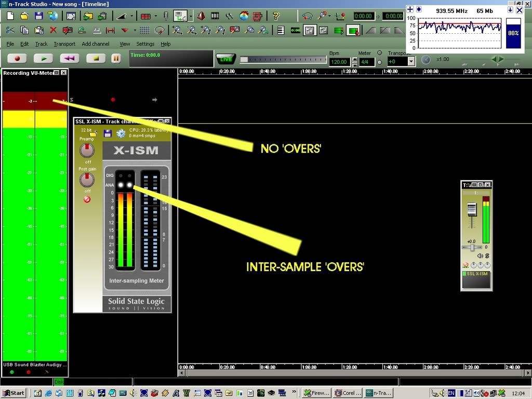Copy selection with the two-pages icon

click(x=24, y=31)
